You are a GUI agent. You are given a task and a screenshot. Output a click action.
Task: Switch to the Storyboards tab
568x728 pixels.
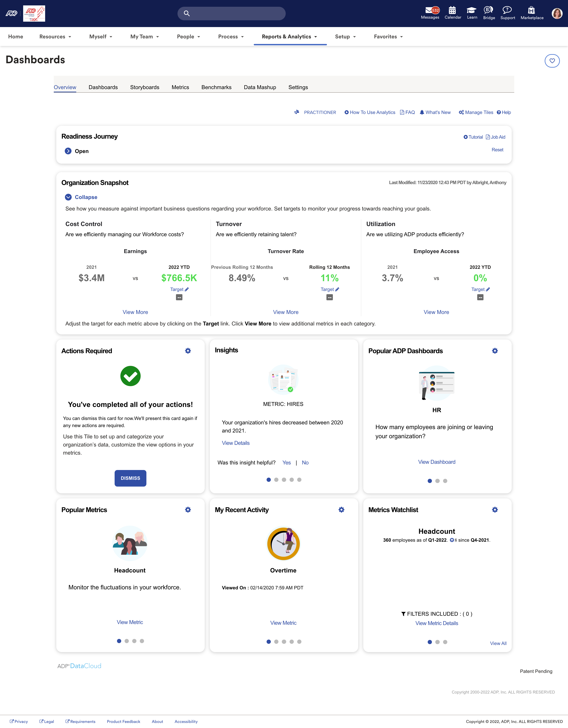(145, 87)
